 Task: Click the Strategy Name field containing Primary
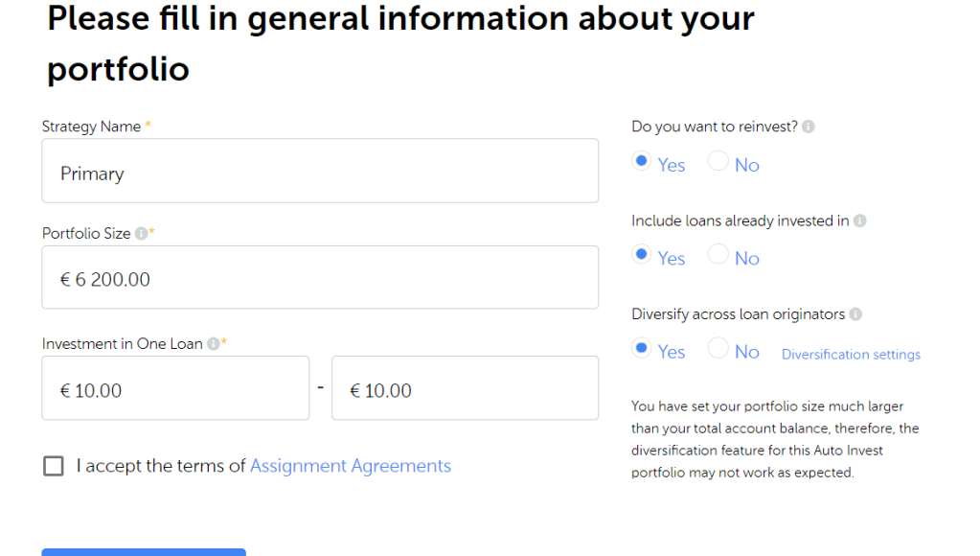320,171
